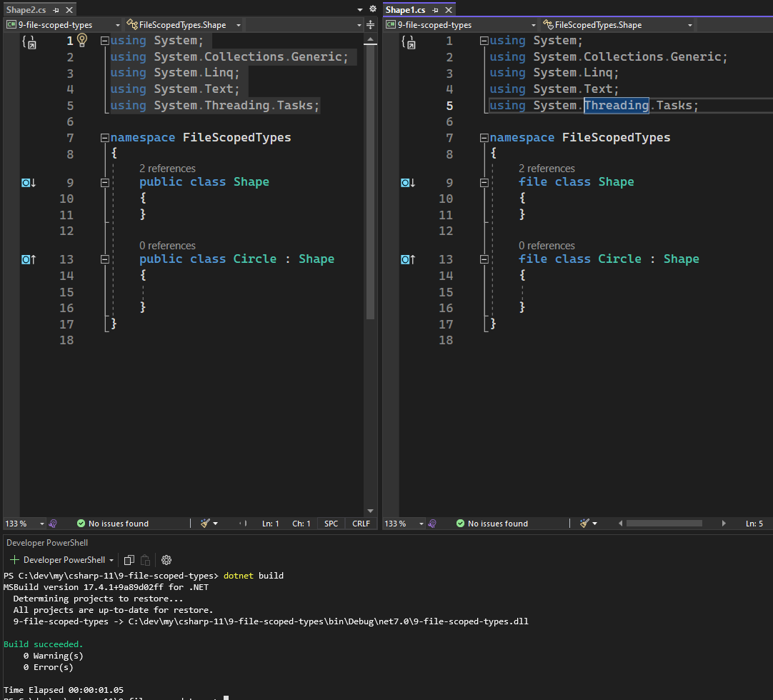Open terminal settings via the gear icon
Screen dimensions: 773x700
coord(166,560)
